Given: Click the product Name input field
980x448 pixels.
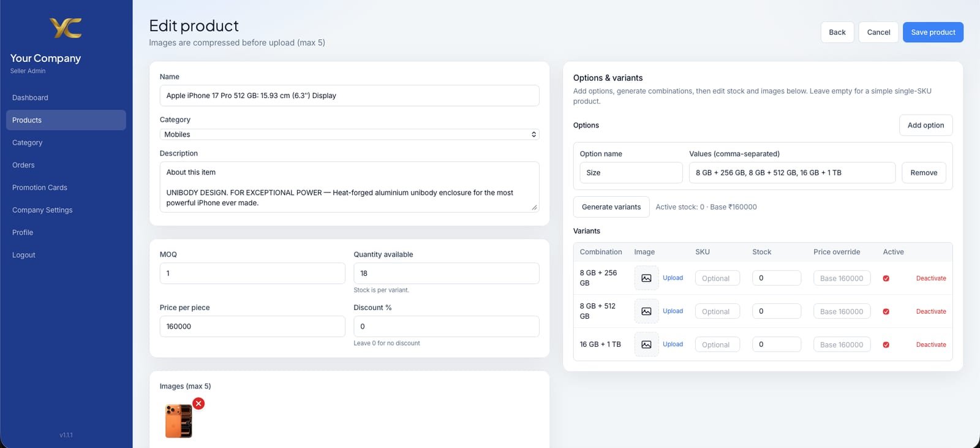Looking at the screenshot, I should 349,96.
